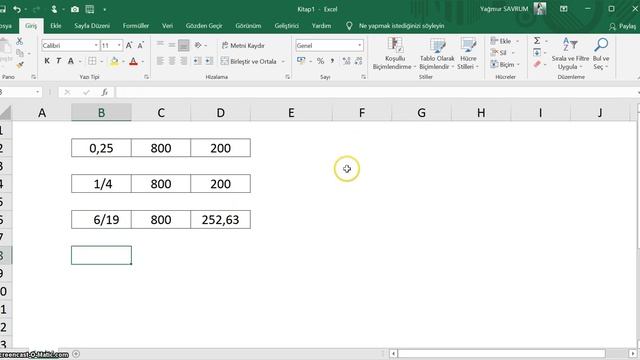Open Sırala ve Filtre Uygula menu
Viewport: 640px width, 360px height.
coord(570,53)
